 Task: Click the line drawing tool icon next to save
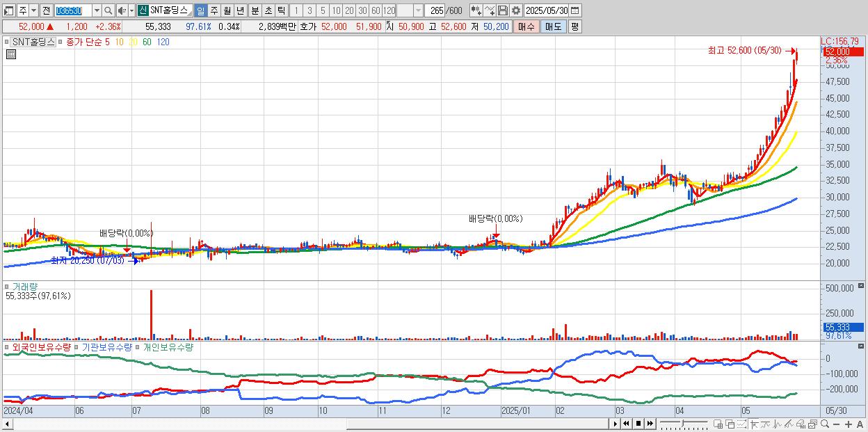click(489, 10)
